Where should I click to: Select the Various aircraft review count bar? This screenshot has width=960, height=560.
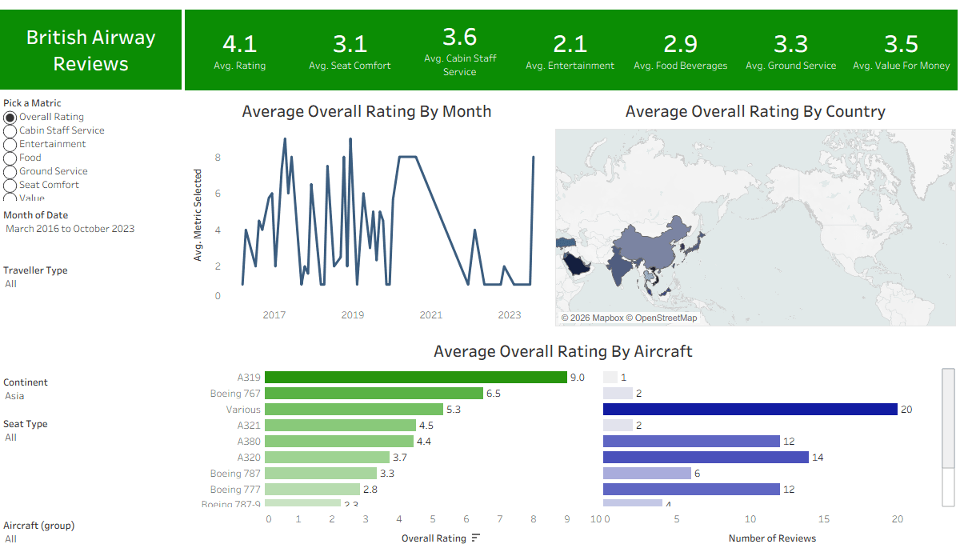coord(750,409)
